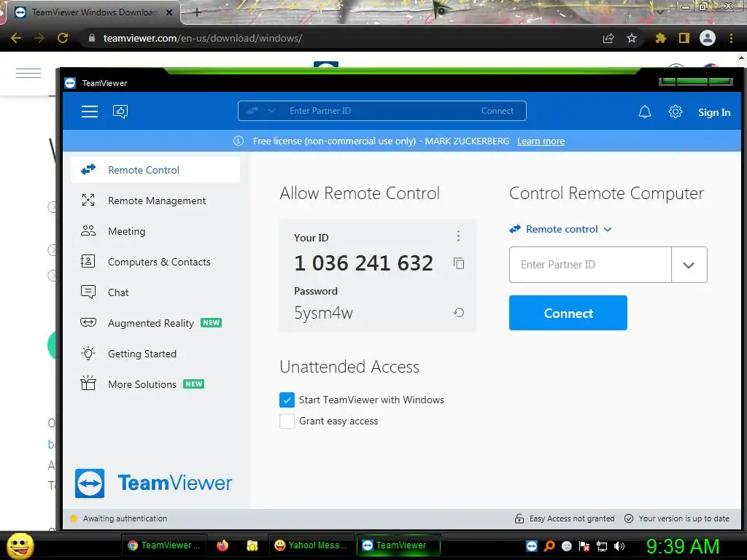Open Chrome profile avatar
This screenshot has width=747, height=560.
point(708,38)
